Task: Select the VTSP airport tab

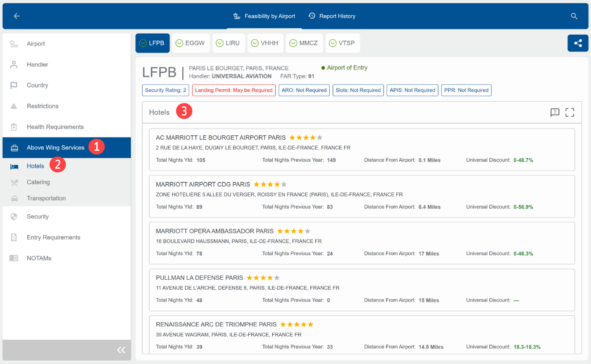Action: click(343, 43)
